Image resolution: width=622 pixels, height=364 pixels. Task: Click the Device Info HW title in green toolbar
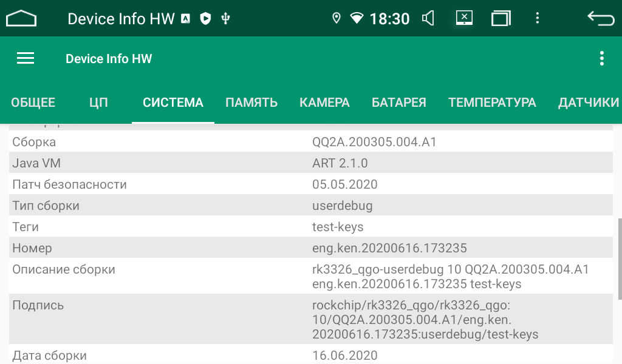(109, 59)
